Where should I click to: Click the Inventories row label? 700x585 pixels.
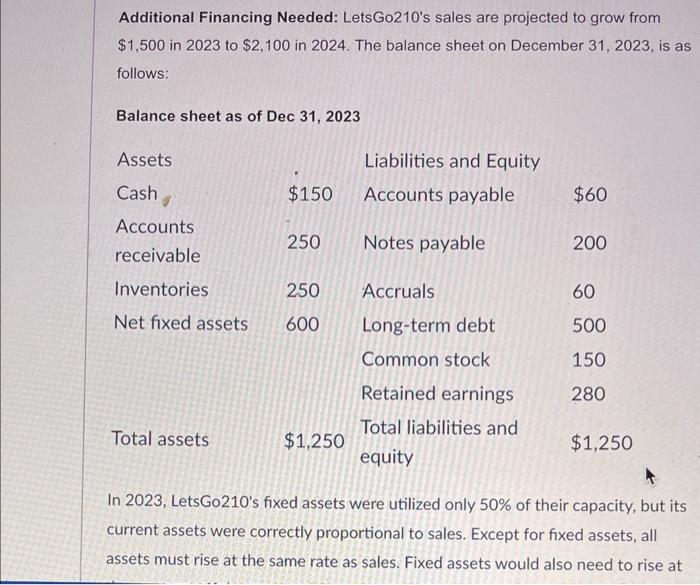[x=161, y=290]
